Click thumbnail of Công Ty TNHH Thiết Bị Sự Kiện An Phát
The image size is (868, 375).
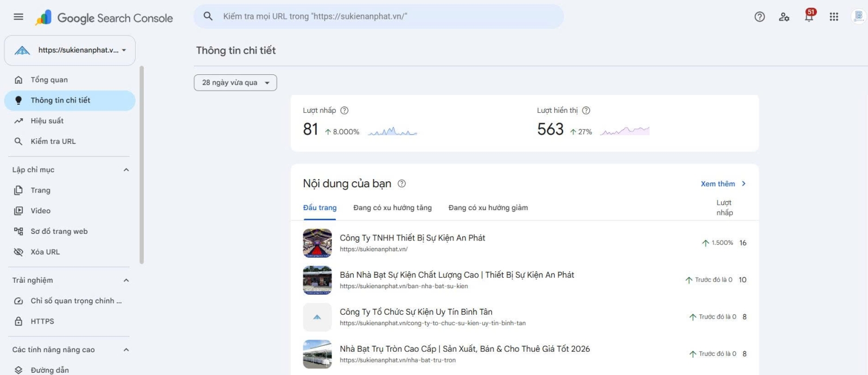(x=317, y=243)
